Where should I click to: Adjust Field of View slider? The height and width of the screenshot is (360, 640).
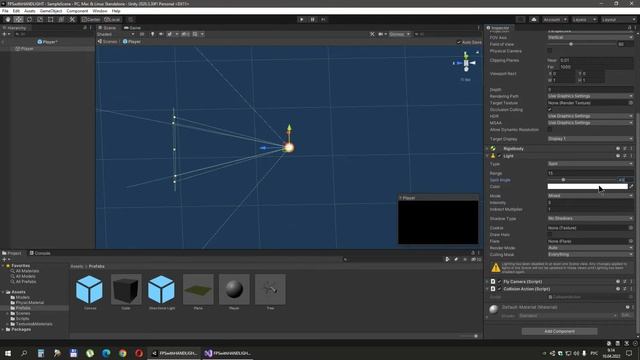(x=582, y=44)
